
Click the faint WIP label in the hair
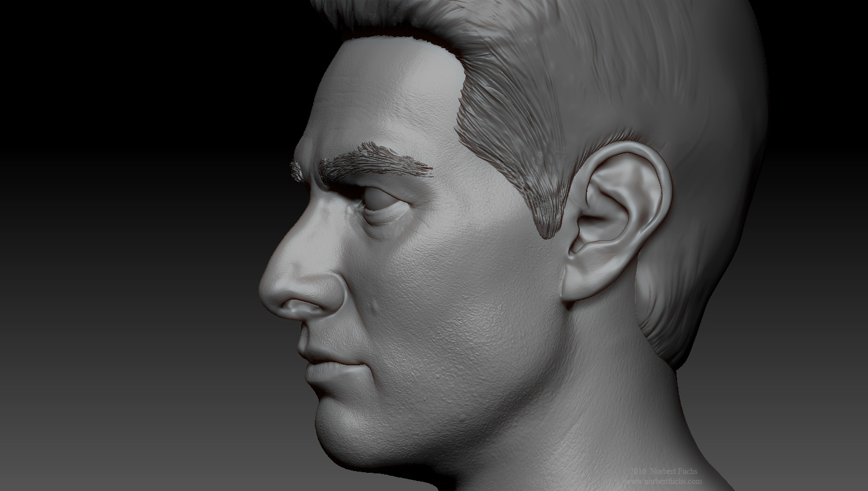click(369, 17)
